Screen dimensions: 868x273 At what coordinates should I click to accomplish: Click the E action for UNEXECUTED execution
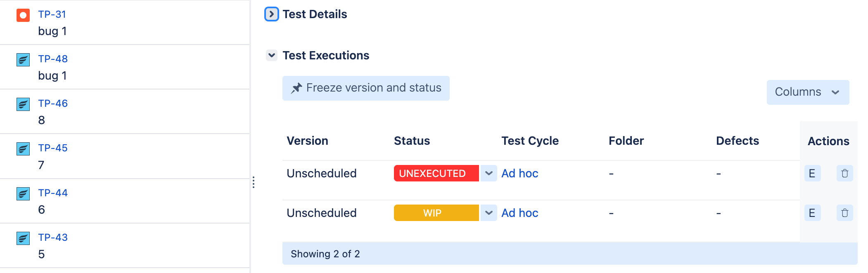click(812, 173)
